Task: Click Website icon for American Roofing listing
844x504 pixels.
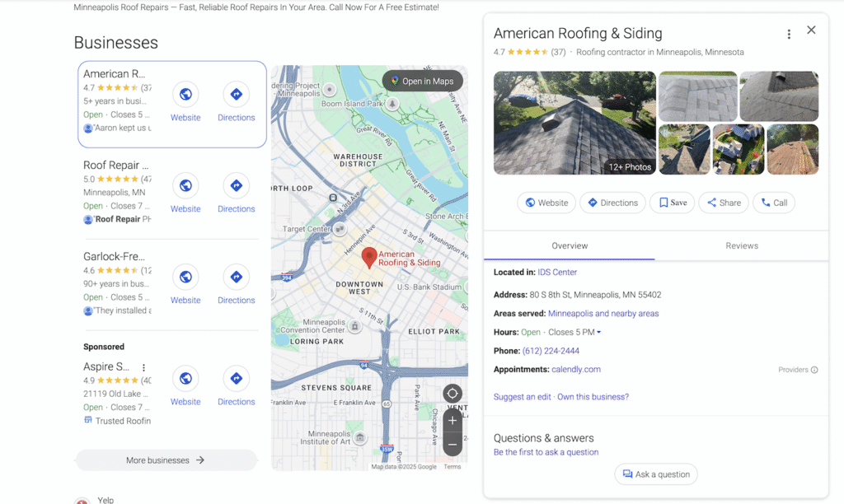Action: click(185, 94)
